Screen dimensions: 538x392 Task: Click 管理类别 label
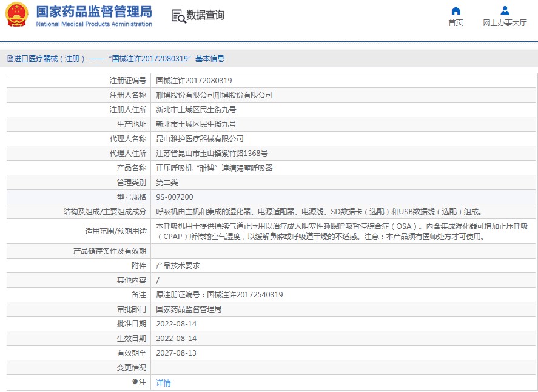pyautogui.click(x=132, y=183)
